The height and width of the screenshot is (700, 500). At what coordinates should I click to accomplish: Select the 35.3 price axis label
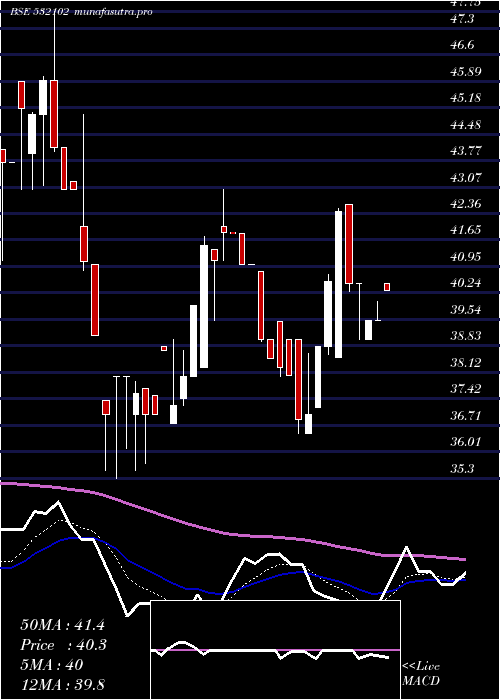tap(462, 468)
